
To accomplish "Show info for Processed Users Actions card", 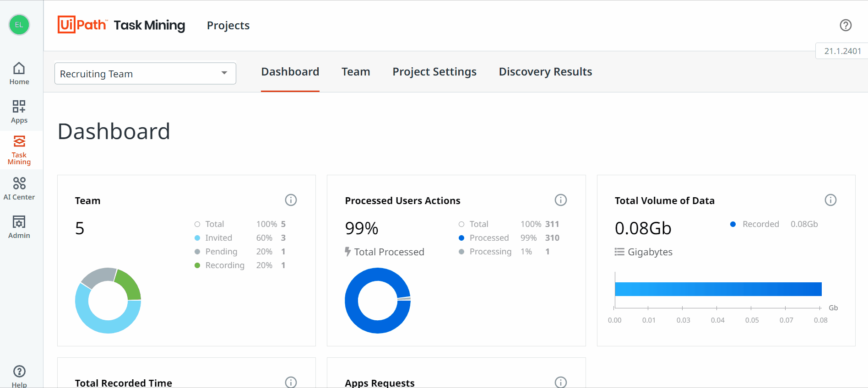I will [x=561, y=200].
